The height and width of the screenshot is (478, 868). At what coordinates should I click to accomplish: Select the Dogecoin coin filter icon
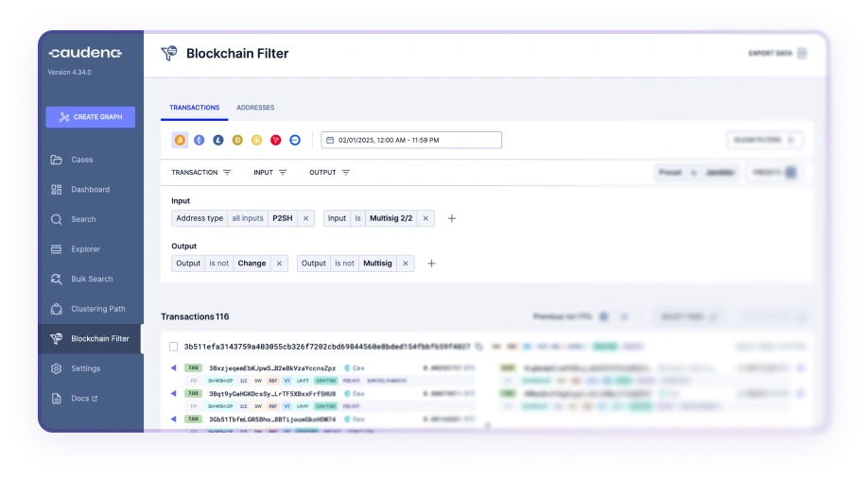click(x=237, y=140)
